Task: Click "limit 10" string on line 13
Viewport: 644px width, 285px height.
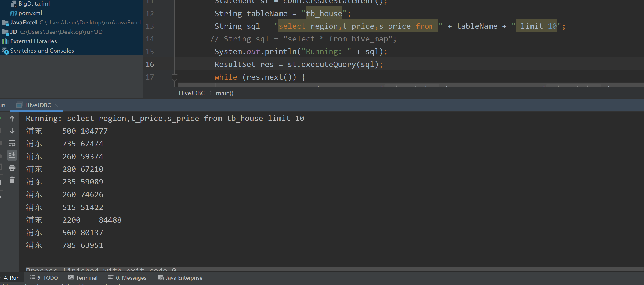Action: 536,26
